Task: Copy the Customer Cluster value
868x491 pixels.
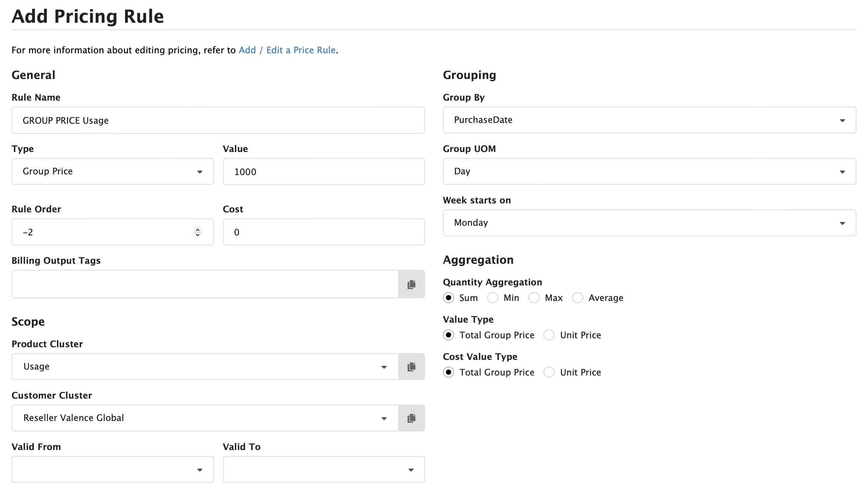Action: 411,418
